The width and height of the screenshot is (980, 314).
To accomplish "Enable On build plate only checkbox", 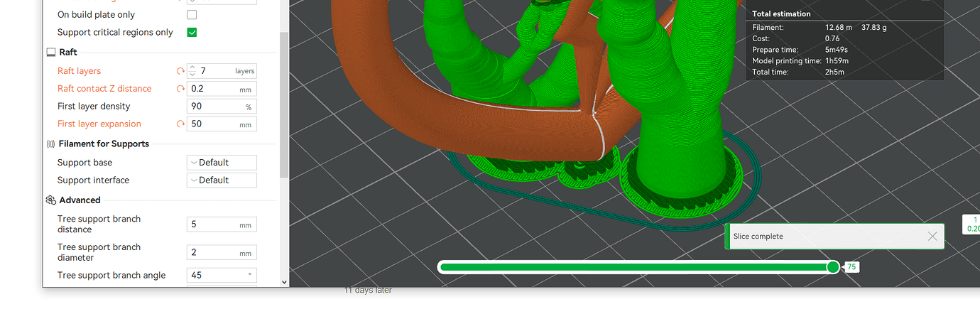I will [192, 14].
